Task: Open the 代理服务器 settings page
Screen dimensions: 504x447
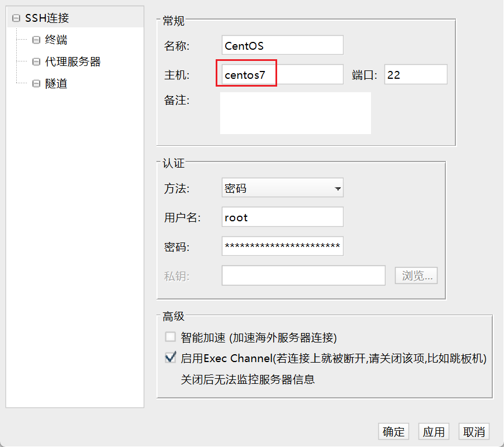Action: [x=73, y=61]
